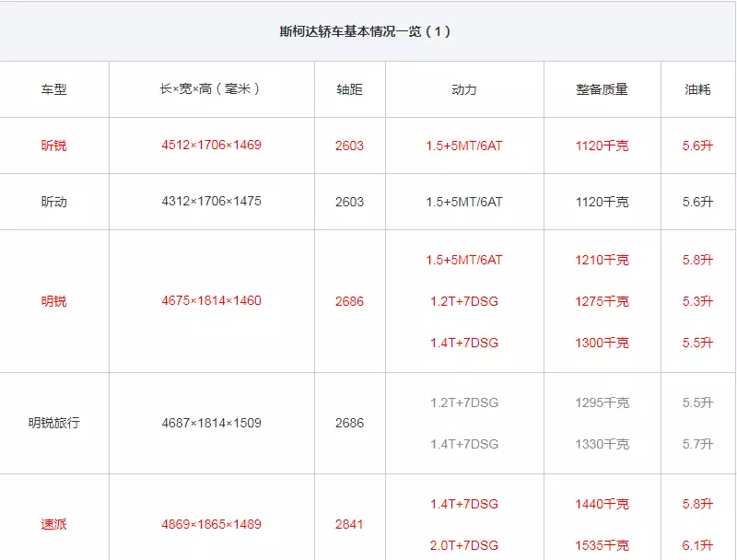Select 1.4T+7DSG beside 1440千克

click(x=464, y=504)
